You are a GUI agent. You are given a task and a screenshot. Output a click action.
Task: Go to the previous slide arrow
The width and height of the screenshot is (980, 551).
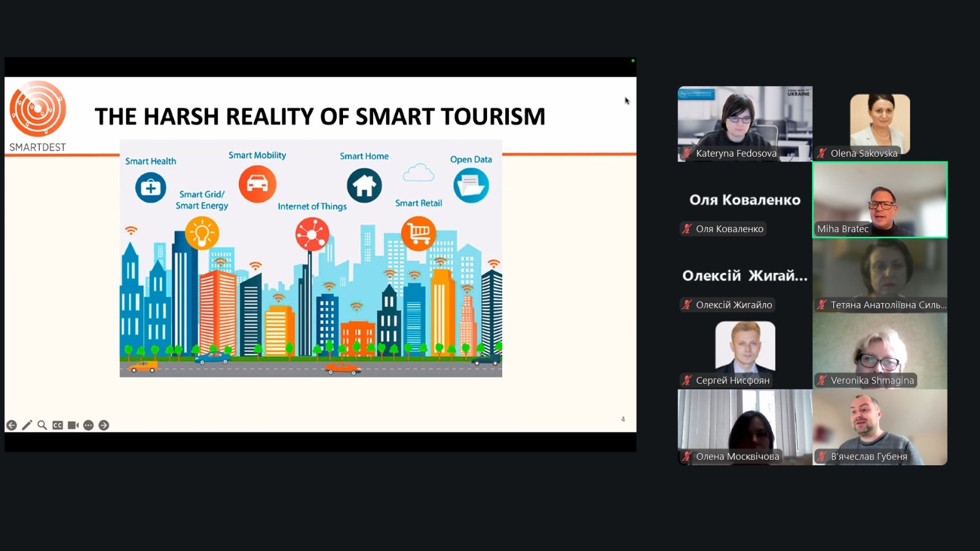(12, 425)
